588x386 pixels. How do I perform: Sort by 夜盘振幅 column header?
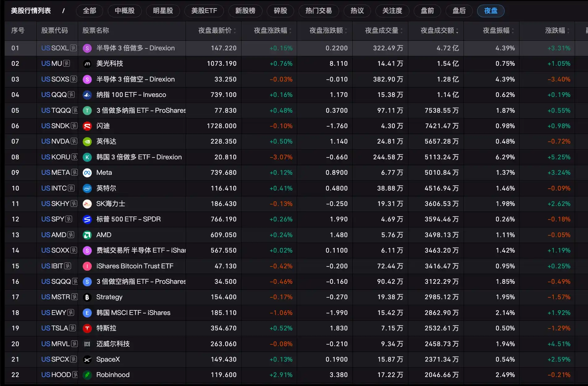click(x=498, y=31)
